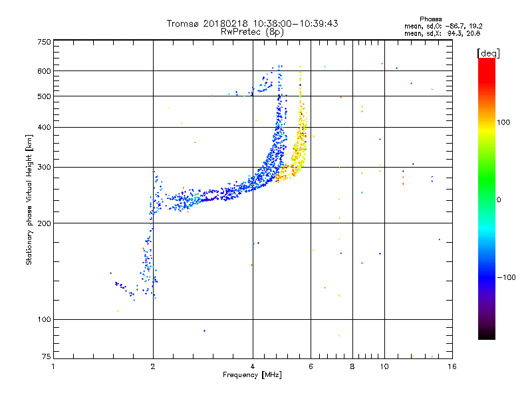Click the colorbar '0' tick label
532x399 pixels.
click(x=499, y=200)
